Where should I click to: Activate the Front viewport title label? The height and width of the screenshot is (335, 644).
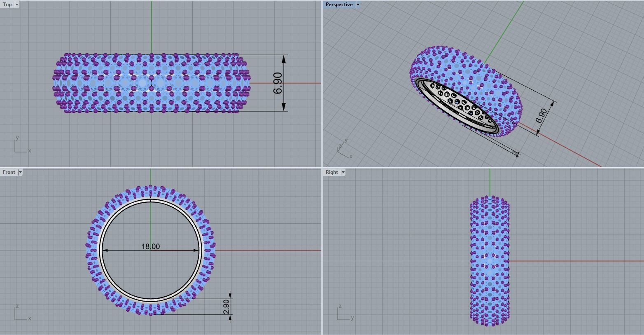(9, 172)
